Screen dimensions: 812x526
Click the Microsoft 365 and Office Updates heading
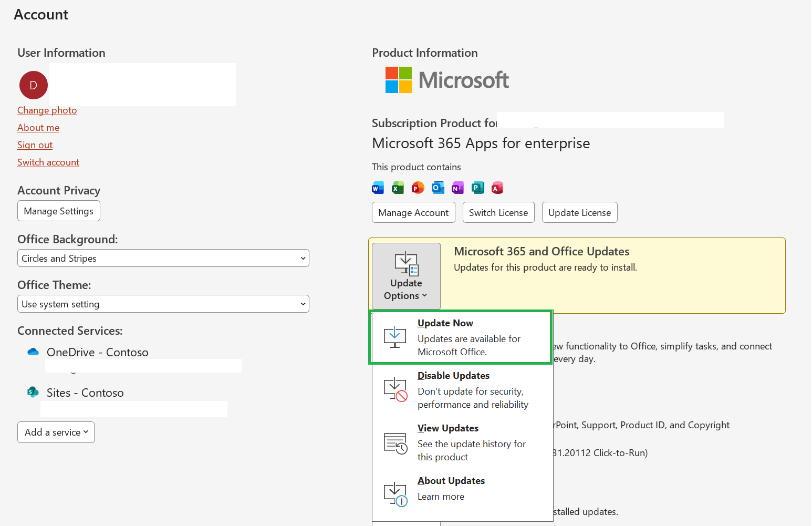[x=542, y=251]
